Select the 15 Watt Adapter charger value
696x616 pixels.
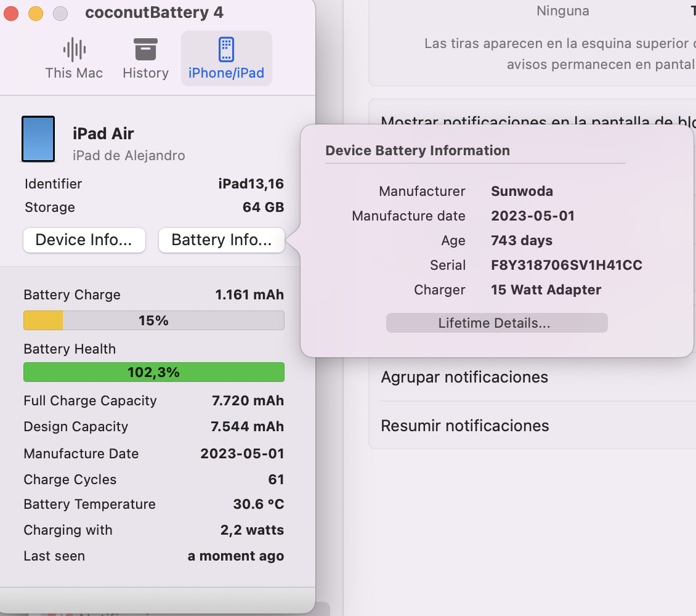[546, 290]
